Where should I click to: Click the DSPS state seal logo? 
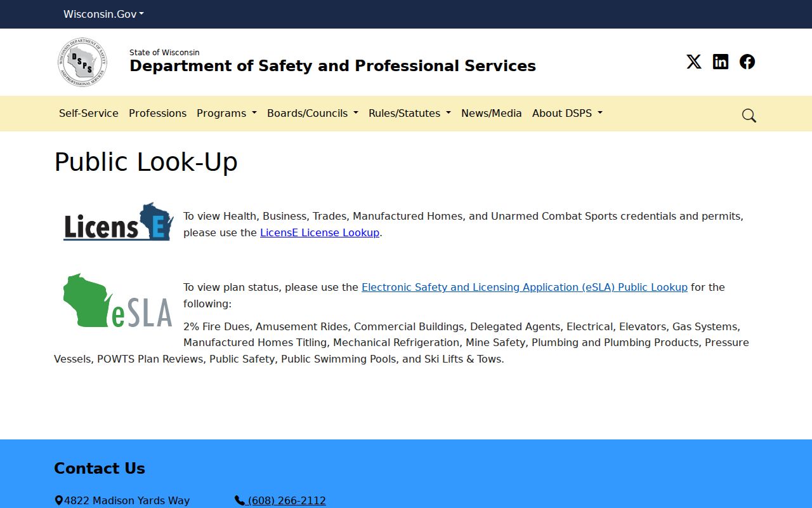point(82,62)
